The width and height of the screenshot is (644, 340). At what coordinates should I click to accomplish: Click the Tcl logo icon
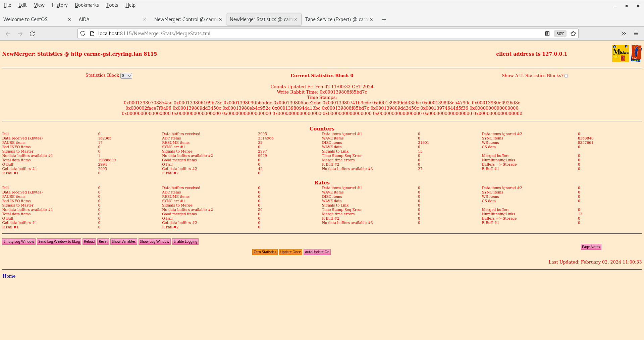[636, 53]
